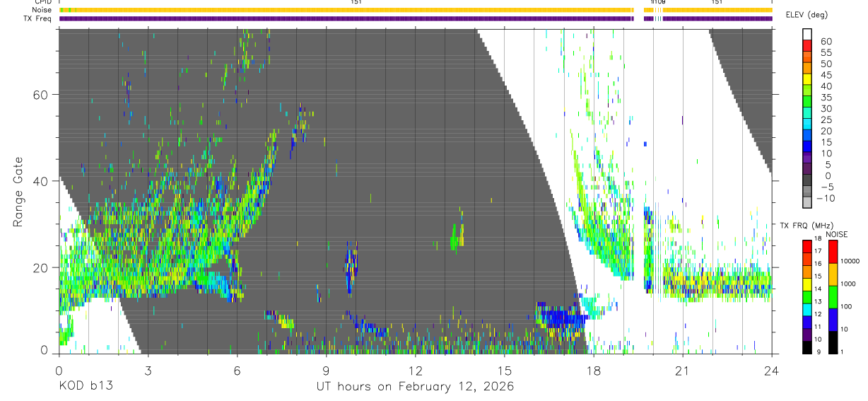Click the "UT hours on February 12, 2026" axis title

tap(415, 387)
